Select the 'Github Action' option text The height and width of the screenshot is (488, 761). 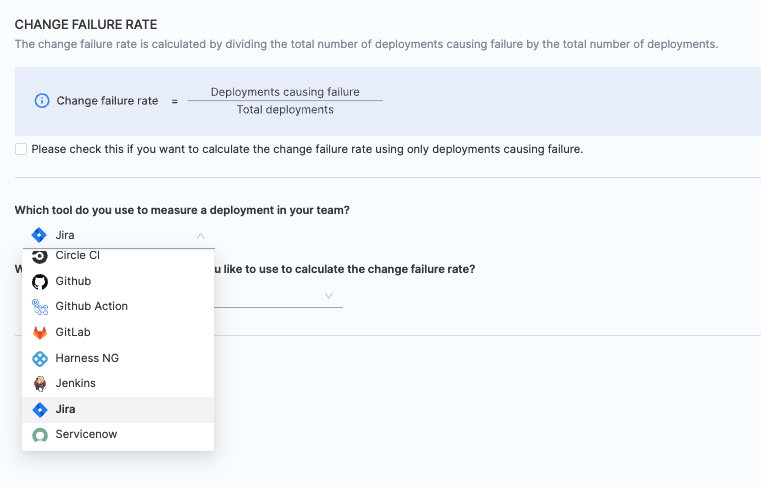coord(91,307)
